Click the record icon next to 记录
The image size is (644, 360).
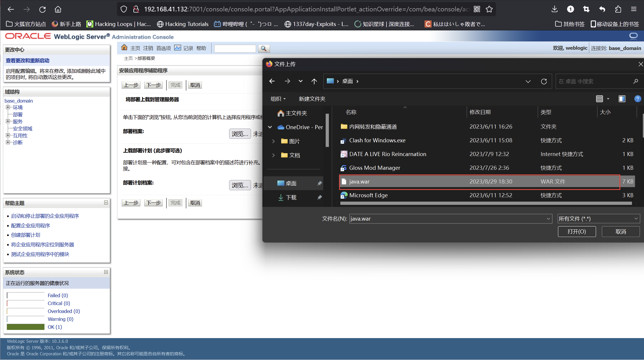[178, 48]
